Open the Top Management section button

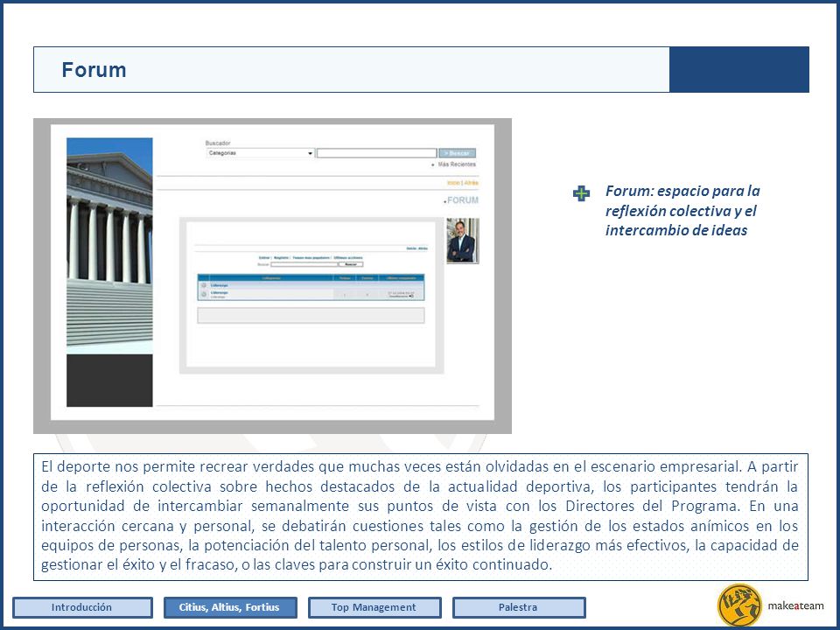[374, 607]
